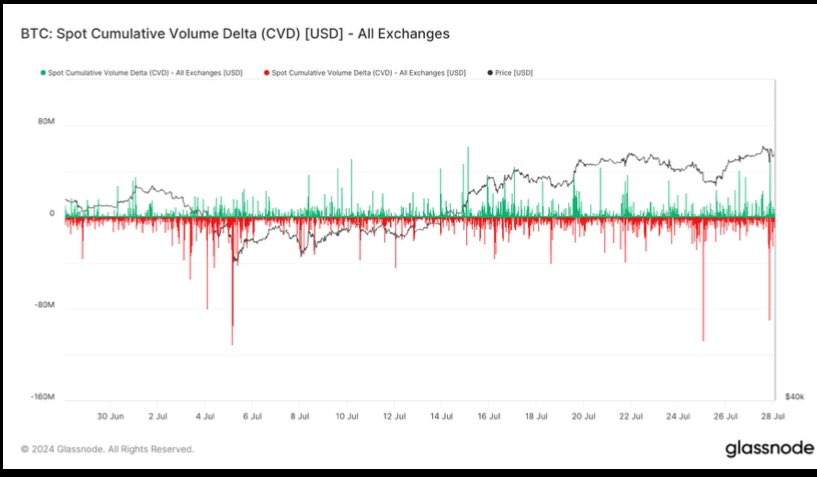Click the 12 Jul date label
Viewport: 817px width, 477px height.
click(x=394, y=417)
